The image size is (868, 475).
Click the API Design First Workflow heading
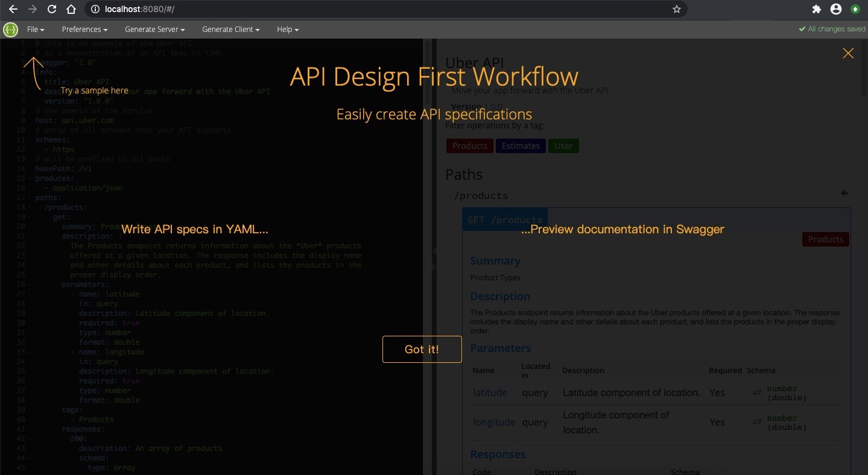click(x=434, y=77)
